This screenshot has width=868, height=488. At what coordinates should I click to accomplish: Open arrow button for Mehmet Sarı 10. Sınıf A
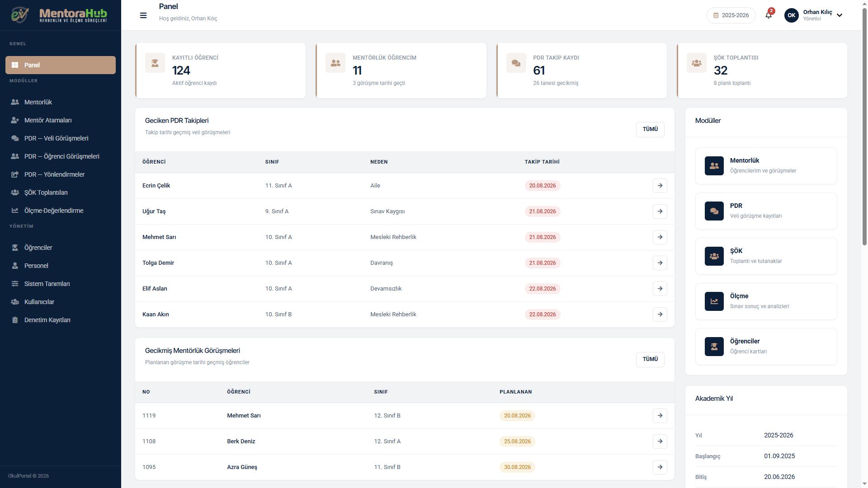pos(660,237)
